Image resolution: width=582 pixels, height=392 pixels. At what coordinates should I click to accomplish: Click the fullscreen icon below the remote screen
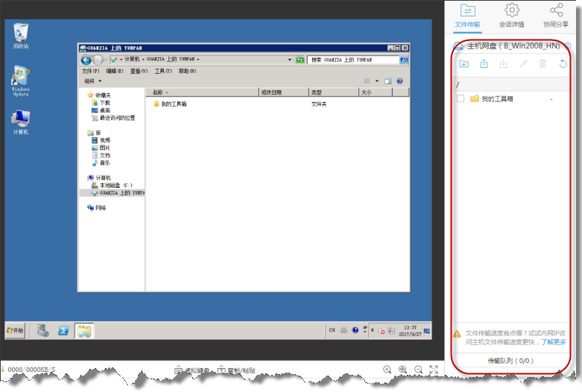pyautogui.click(x=434, y=370)
